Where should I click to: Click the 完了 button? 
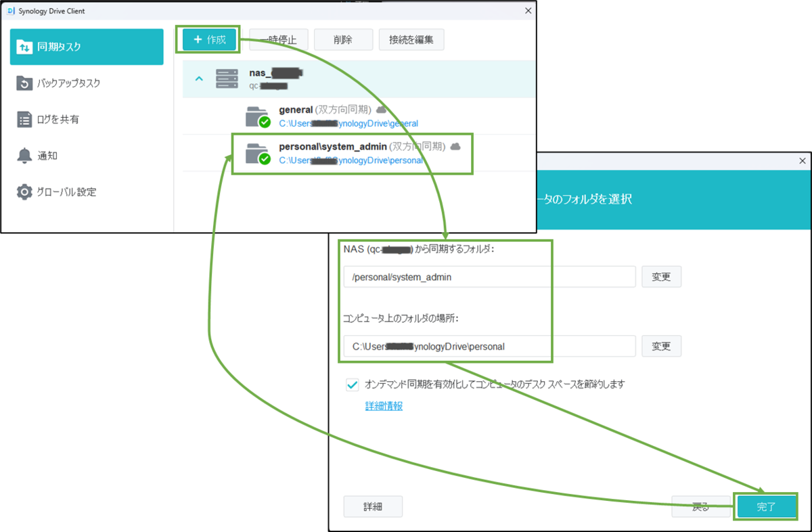(x=766, y=506)
